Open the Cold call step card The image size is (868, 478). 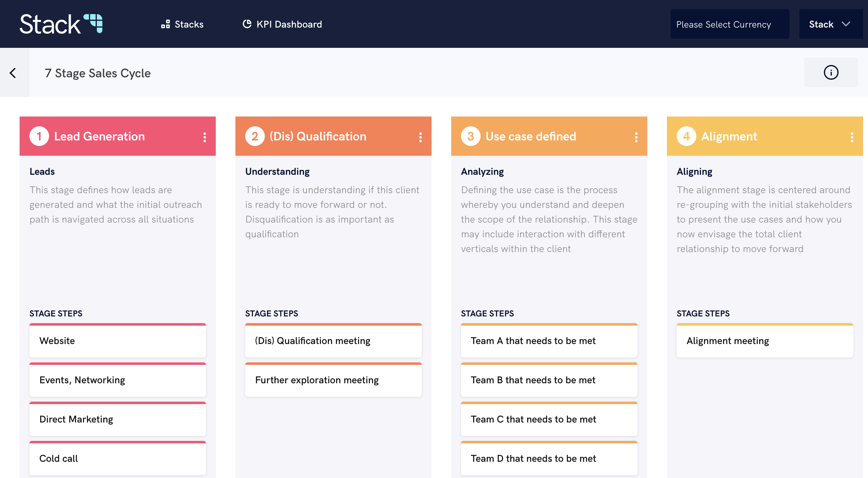[x=117, y=458]
